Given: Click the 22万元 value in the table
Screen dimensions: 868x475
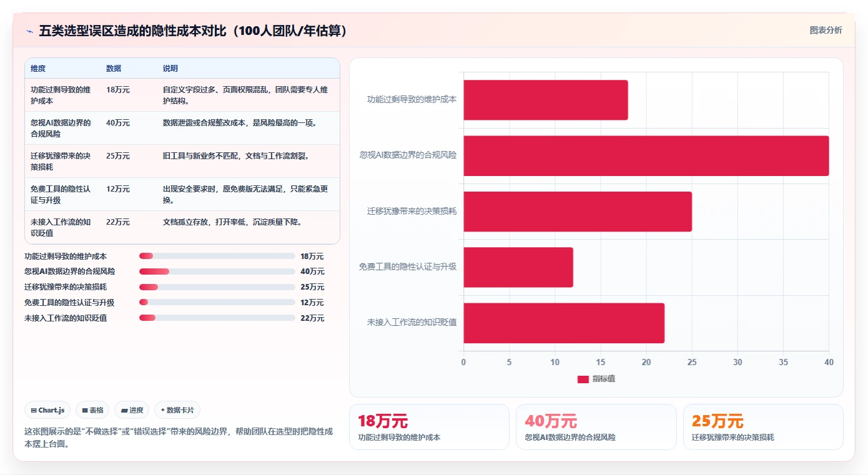Looking at the screenshot, I should click(118, 222).
